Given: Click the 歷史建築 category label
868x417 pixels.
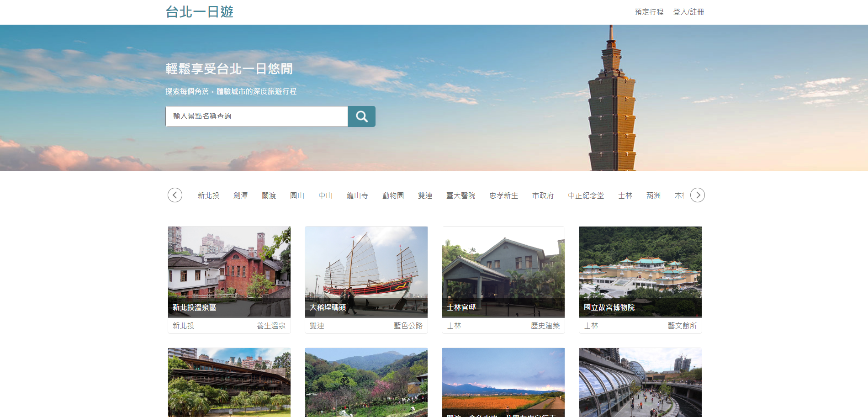Looking at the screenshot, I should (x=545, y=326).
